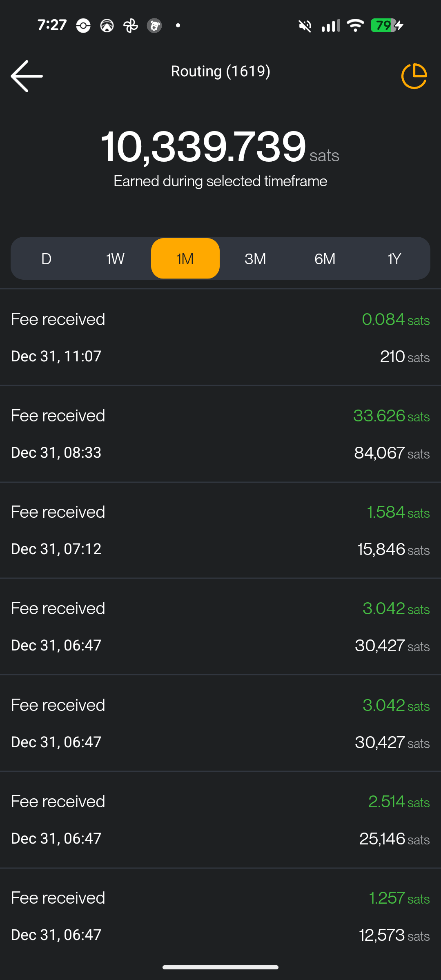The image size is (441, 980).
Task: Tap the back arrow icon
Action: (27, 76)
